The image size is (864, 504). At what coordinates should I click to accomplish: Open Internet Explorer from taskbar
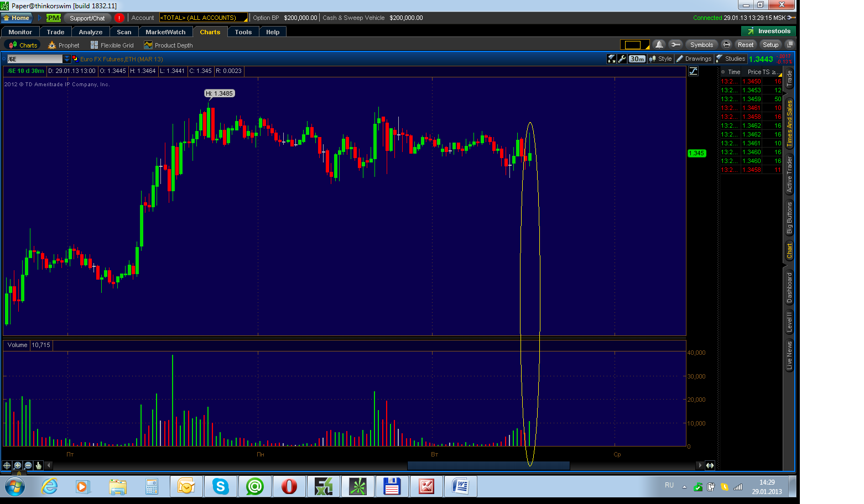coord(49,487)
